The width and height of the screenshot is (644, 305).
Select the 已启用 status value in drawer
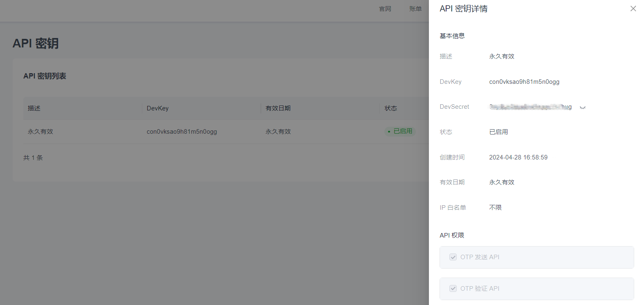point(499,132)
